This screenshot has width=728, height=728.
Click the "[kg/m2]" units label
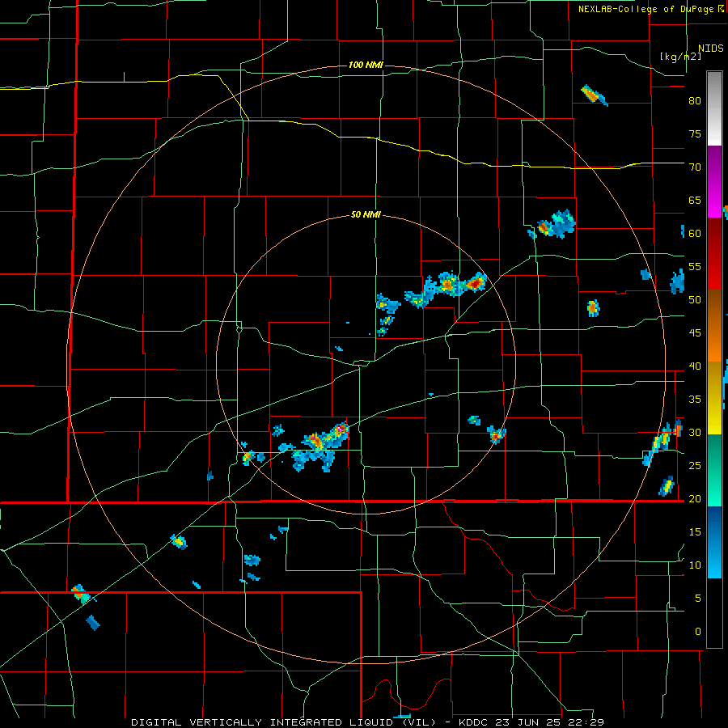[x=681, y=57]
